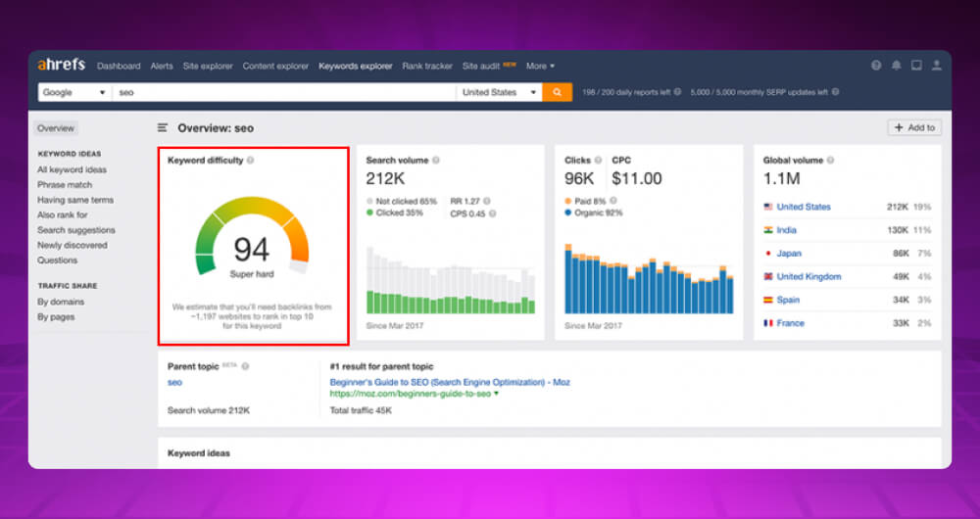Click the info icon beside Parent topic

coord(246,366)
